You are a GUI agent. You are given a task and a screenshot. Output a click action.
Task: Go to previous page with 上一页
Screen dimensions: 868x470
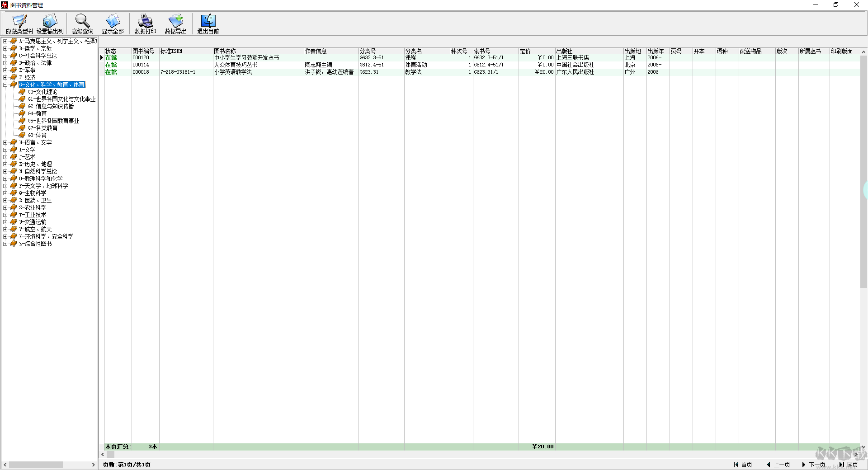(778, 465)
